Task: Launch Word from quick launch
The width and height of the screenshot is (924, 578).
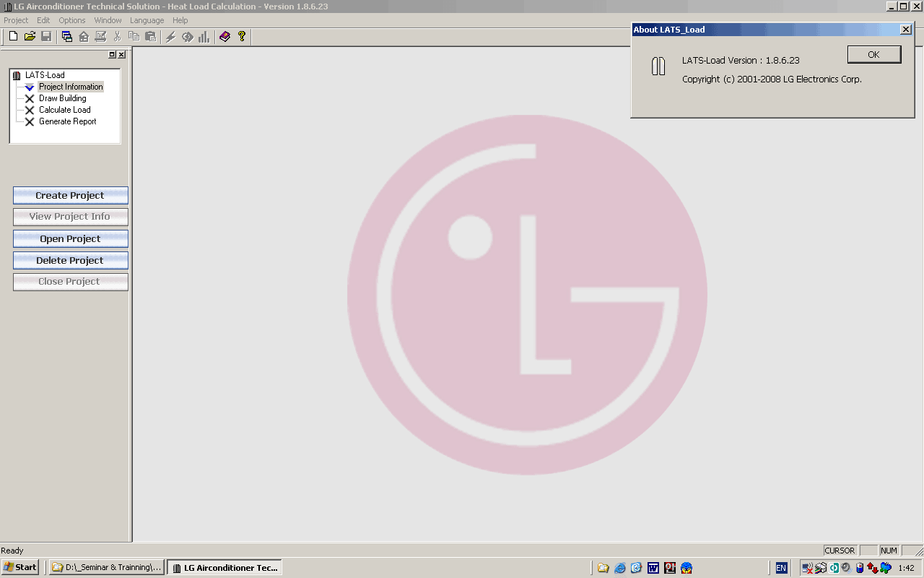Action: pos(653,568)
